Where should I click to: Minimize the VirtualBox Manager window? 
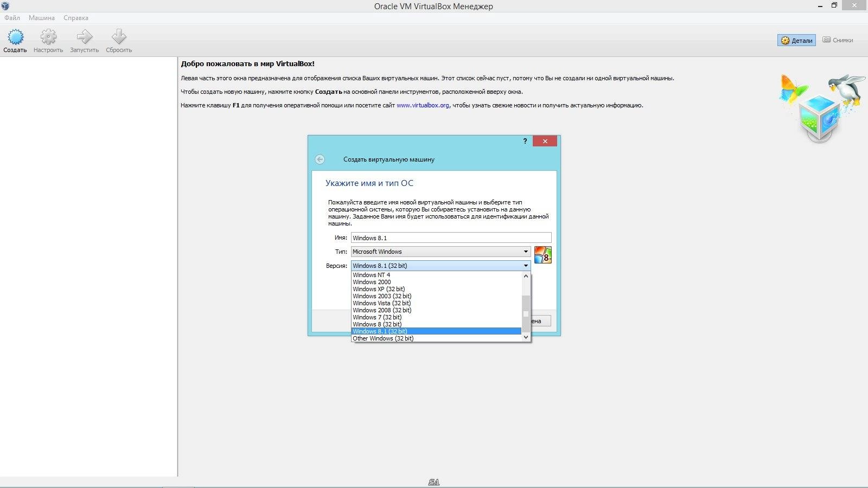pos(820,5)
